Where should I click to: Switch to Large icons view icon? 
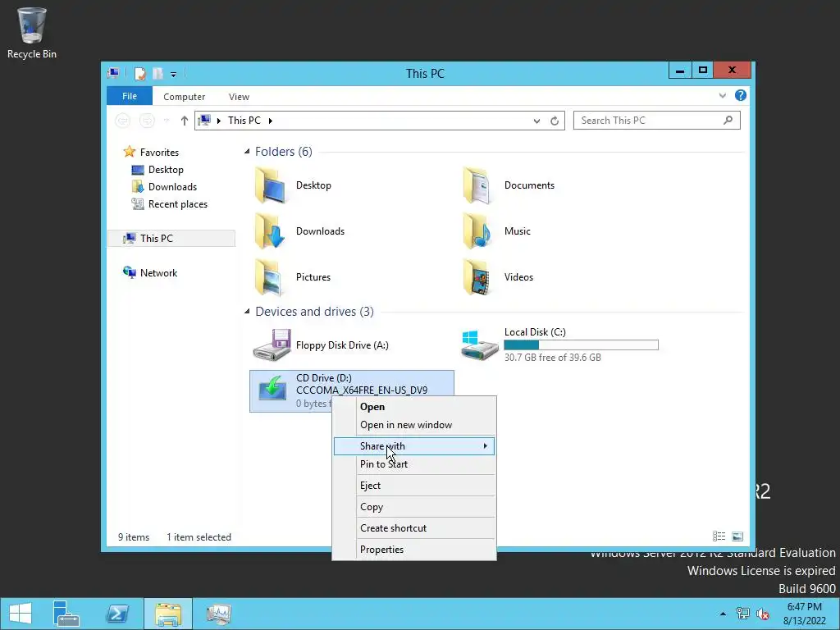tap(737, 536)
